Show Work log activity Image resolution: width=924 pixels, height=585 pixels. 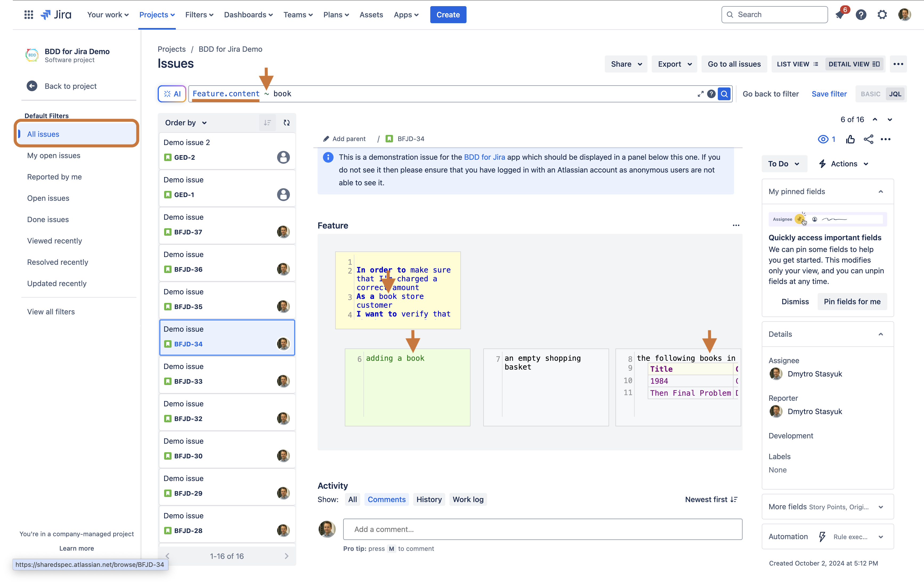tap(468, 499)
